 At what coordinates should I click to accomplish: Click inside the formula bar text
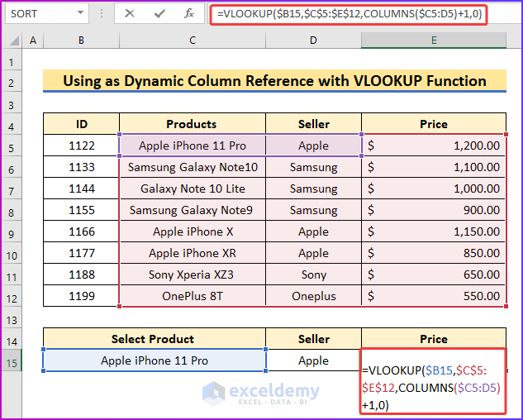349,14
